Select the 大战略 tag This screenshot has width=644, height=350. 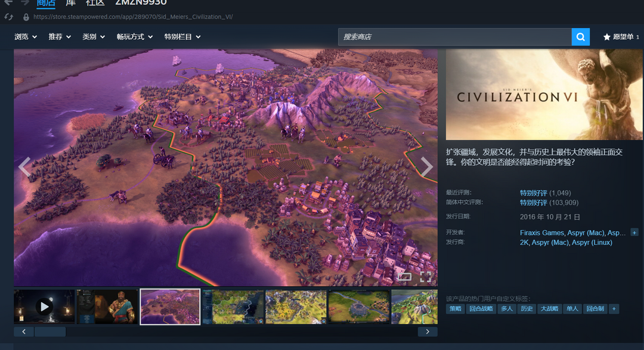pos(549,308)
